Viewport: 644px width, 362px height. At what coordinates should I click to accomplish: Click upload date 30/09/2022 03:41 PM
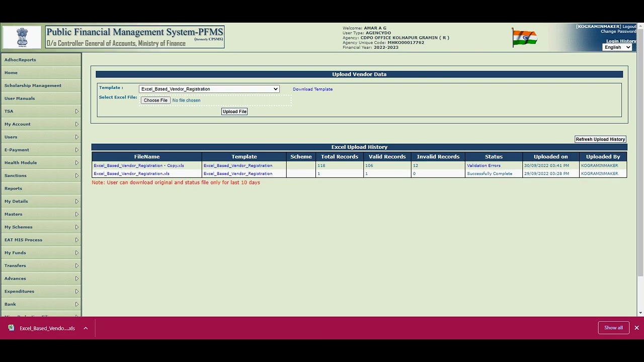point(546,165)
